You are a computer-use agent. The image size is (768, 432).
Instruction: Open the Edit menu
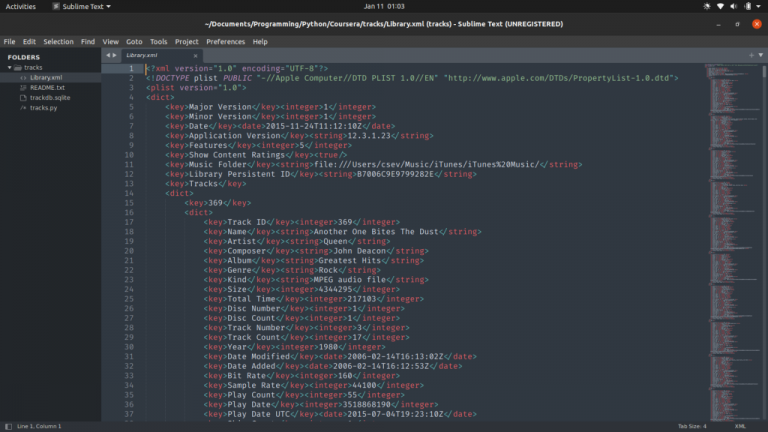pyautogui.click(x=29, y=42)
